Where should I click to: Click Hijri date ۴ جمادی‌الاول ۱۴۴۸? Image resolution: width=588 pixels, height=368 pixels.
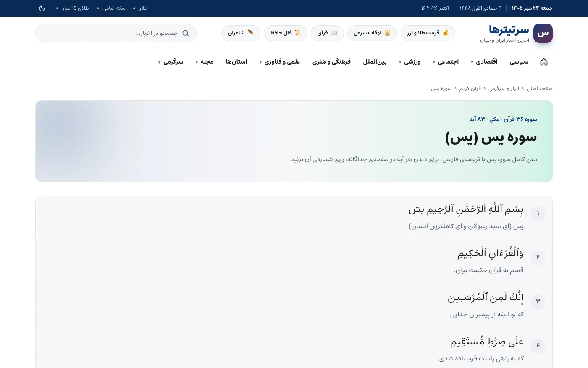tap(480, 8)
